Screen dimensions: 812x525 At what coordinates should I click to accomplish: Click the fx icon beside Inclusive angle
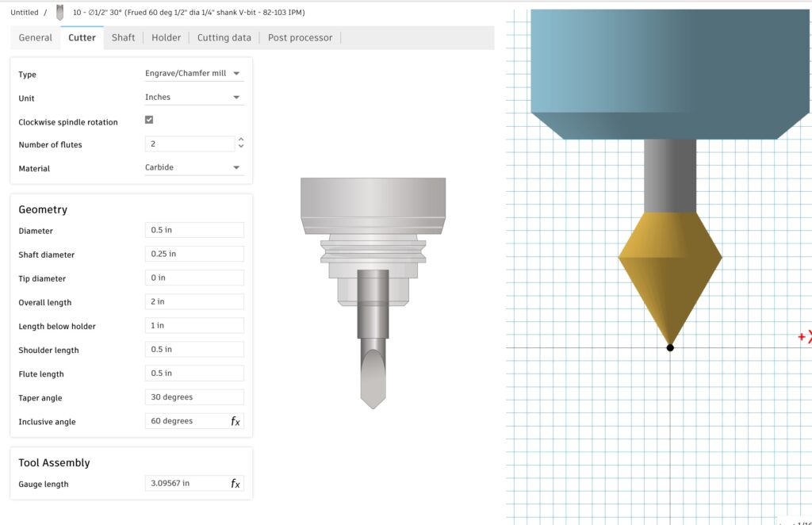click(236, 422)
